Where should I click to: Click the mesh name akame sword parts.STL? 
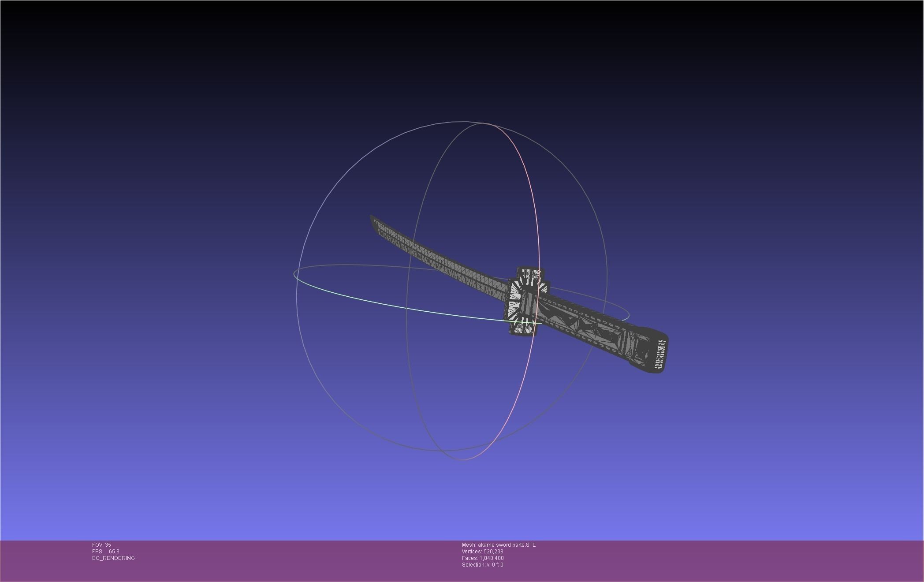(499, 545)
